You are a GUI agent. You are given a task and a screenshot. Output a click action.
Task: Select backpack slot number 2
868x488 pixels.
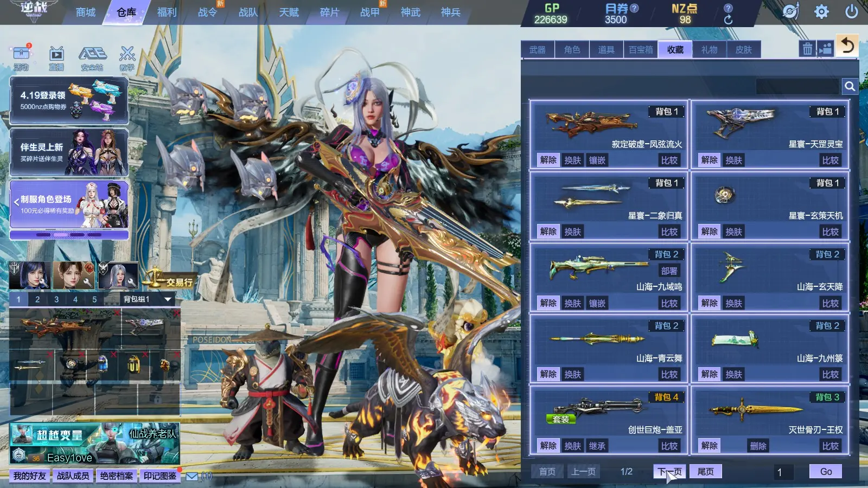pyautogui.click(x=37, y=299)
